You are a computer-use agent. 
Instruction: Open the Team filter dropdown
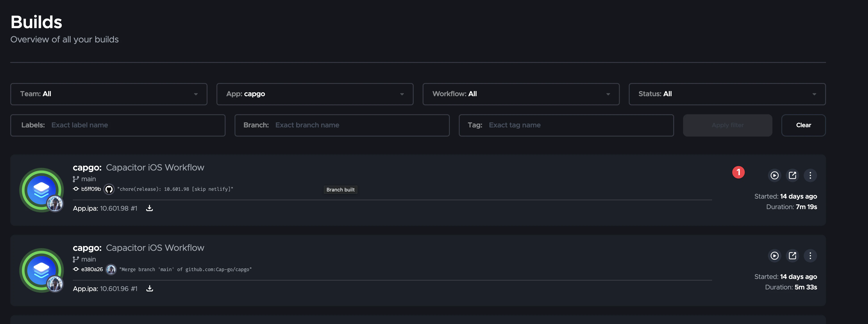(x=109, y=94)
